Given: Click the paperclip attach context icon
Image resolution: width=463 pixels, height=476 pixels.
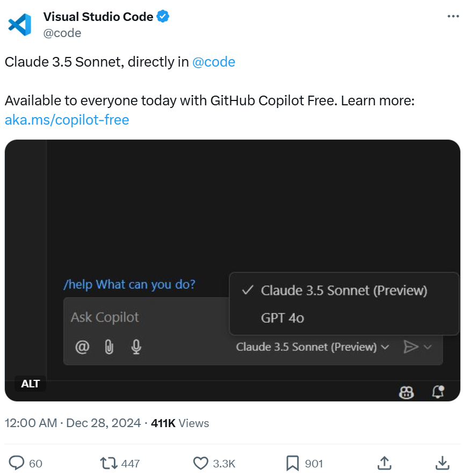Looking at the screenshot, I should tap(109, 347).
